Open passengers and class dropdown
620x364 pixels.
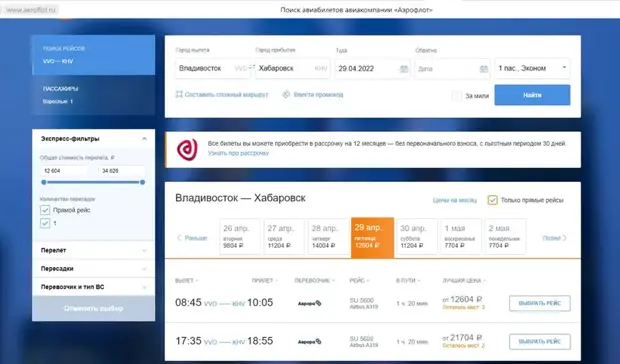(532, 68)
